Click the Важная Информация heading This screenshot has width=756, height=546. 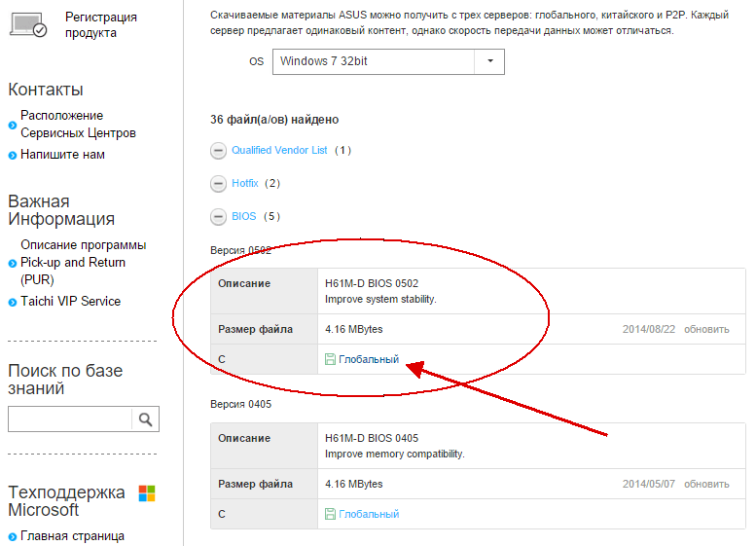point(61,210)
